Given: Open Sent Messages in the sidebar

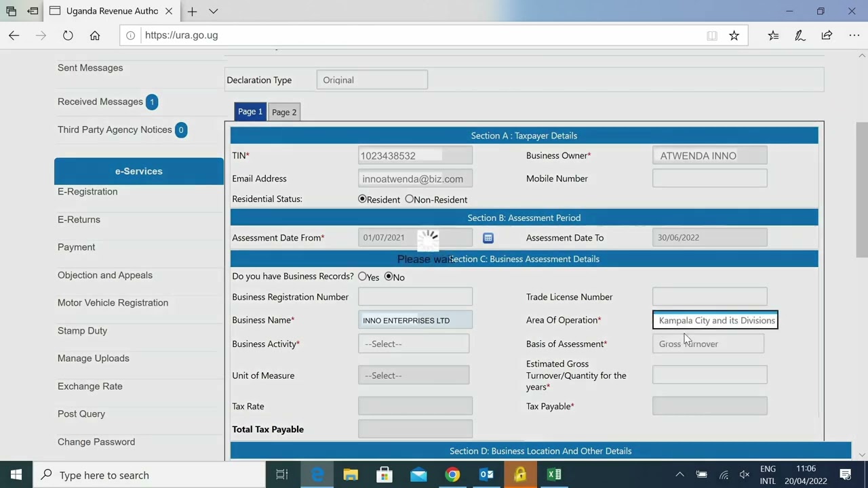Looking at the screenshot, I should pyautogui.click(x=90, y=68).
